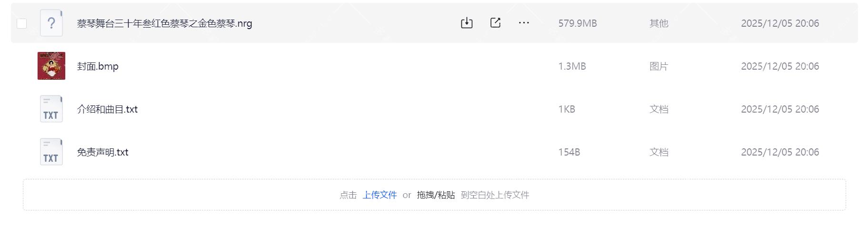The image size is (868, 229).
Task: Open the file 免责声明.txt
Action: (x=102, y=152)
